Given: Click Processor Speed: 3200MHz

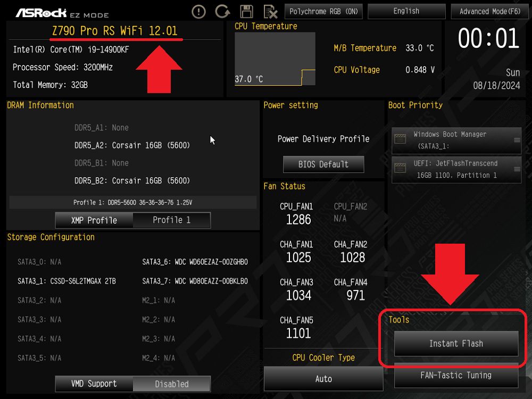Looking at the screenshot, I should coord(63,67).
